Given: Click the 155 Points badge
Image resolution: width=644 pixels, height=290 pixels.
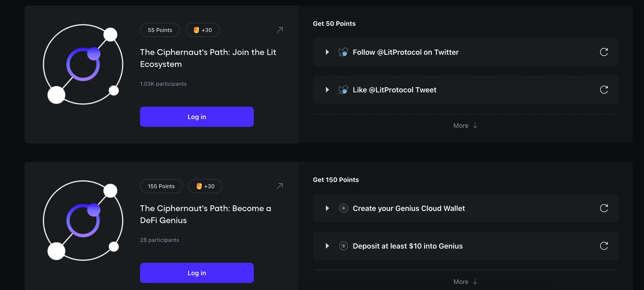Looking at the screenshot, I should 161,186.
